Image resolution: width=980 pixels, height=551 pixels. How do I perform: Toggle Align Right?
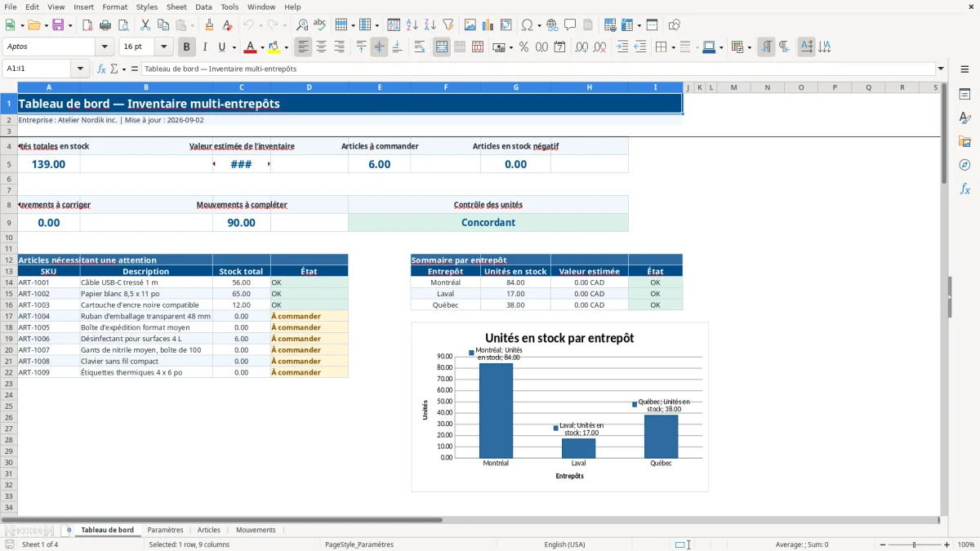pos(340,47)
